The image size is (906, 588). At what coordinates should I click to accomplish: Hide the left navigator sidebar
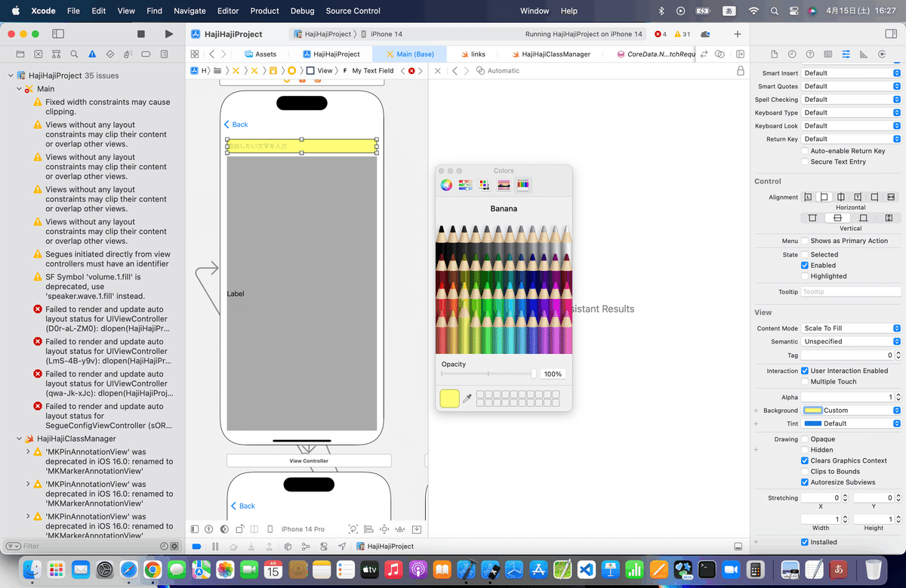coord(58,34)
